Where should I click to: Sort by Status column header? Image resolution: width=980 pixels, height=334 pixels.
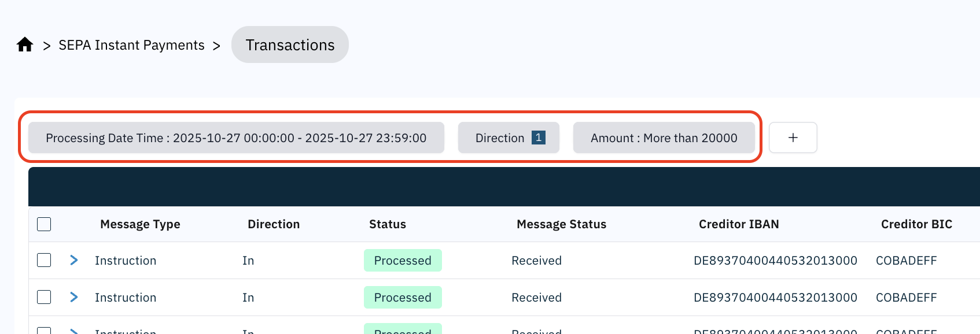tap(387, 224)
